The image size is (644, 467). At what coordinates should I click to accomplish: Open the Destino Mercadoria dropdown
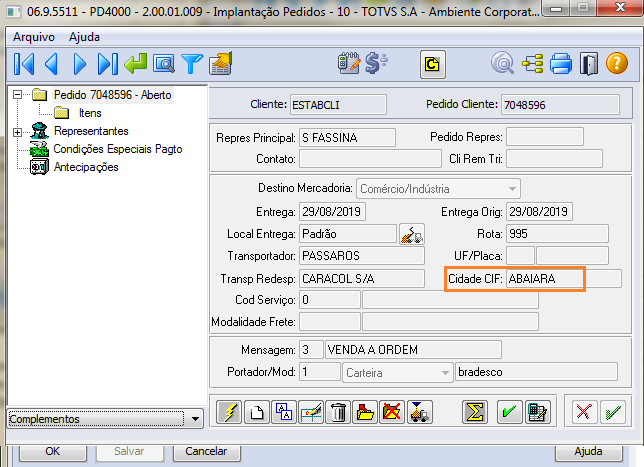click(x=438, y=189)
